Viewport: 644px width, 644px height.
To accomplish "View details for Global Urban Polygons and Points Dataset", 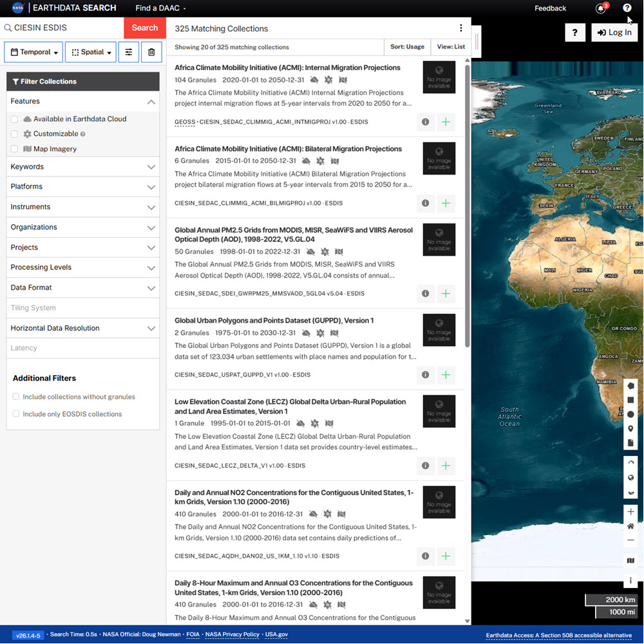I will 426,375.
